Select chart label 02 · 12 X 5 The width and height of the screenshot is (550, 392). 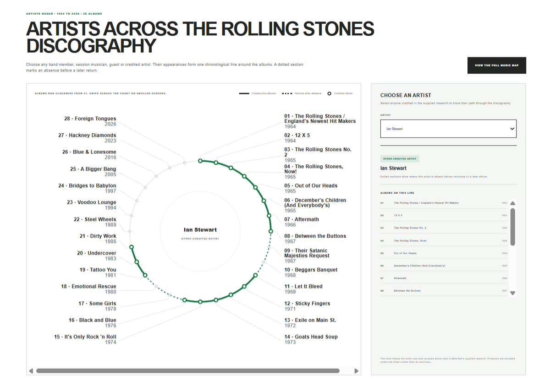point(297,138)
